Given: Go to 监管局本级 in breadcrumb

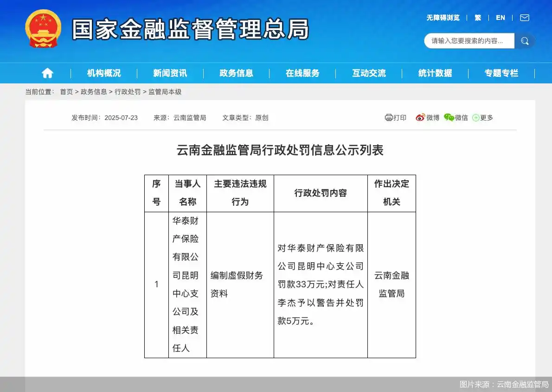Looking at the screenshot, I should tap(165, 92).
